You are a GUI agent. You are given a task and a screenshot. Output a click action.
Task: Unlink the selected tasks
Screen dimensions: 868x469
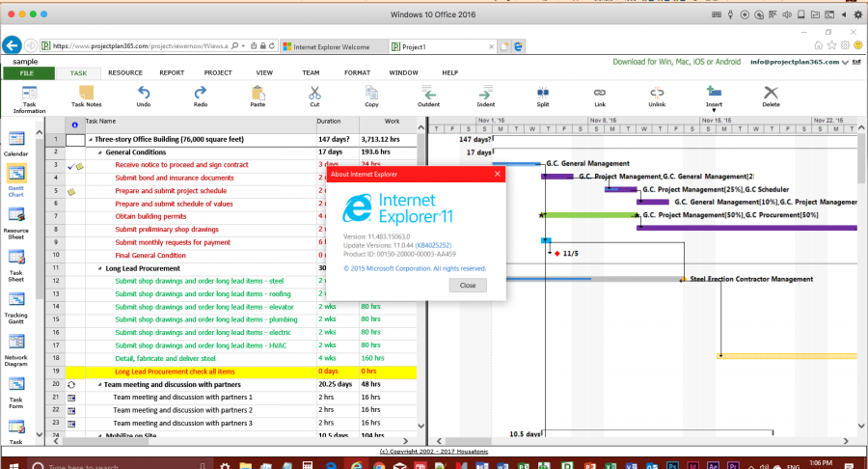pyautogui.click(x=657, y=96)
